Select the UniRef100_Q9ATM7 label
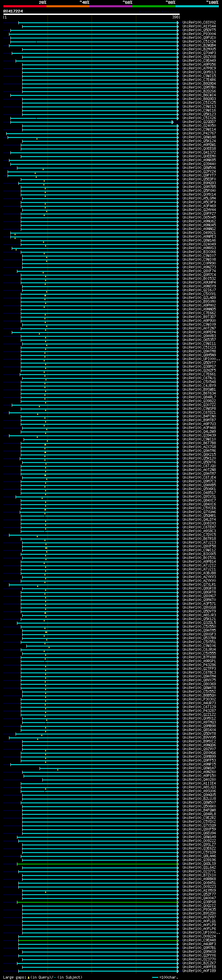Viewport: 222px width, 980px height. click(x=199, y=473)
